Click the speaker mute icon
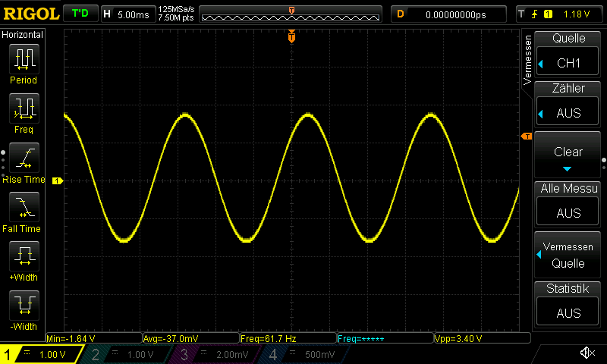607x364 pixels. (x=587, y=353)
